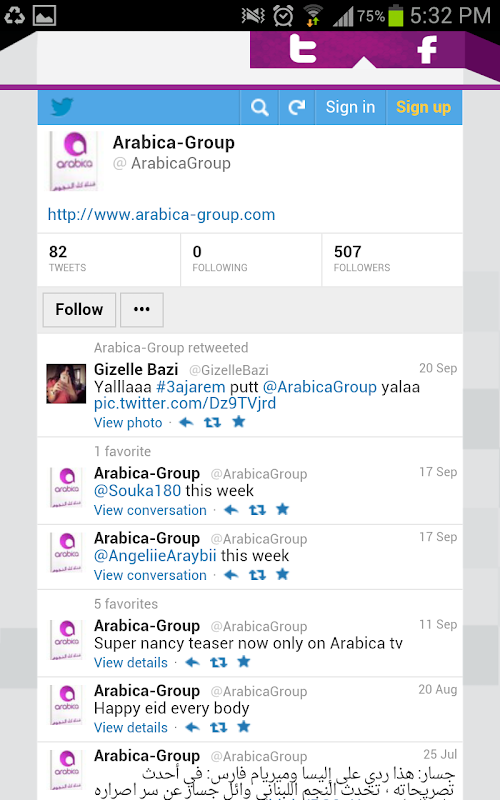Image resolution: width=500 pixels, height=800 pixels.
Task: Expand the three-dot more options menu
Action: coord(142,310)
